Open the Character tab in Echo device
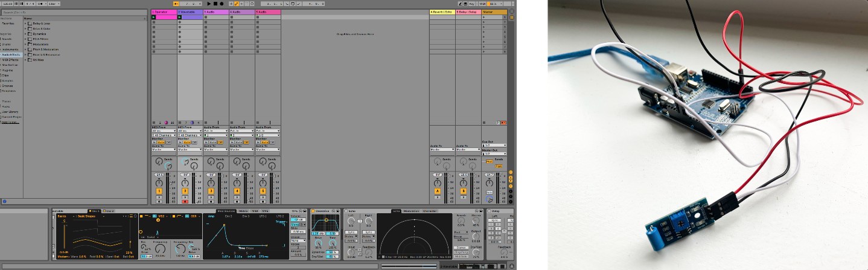Image resolution: width=868 pixels, height=270 pixels. pyautogui.click(x=430, y=211)
